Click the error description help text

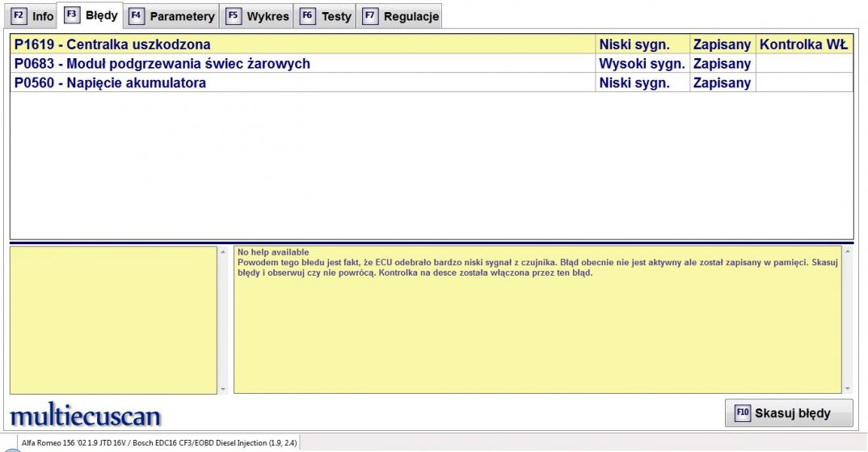537,268
